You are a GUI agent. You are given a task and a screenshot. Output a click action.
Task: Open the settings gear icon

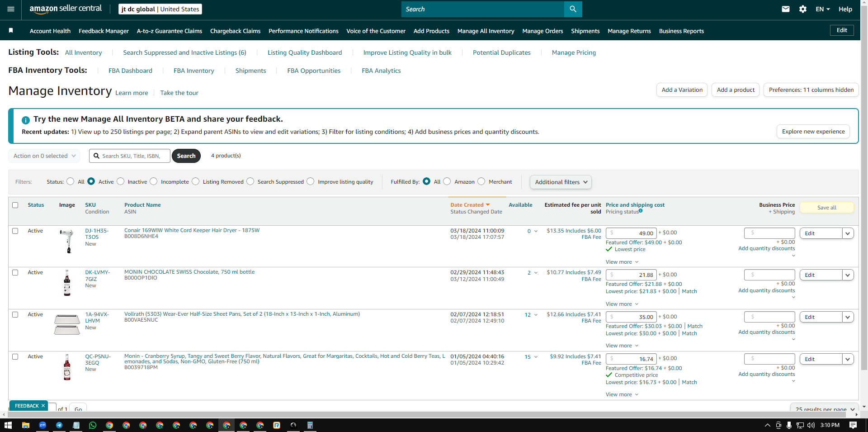coord(803,9)
